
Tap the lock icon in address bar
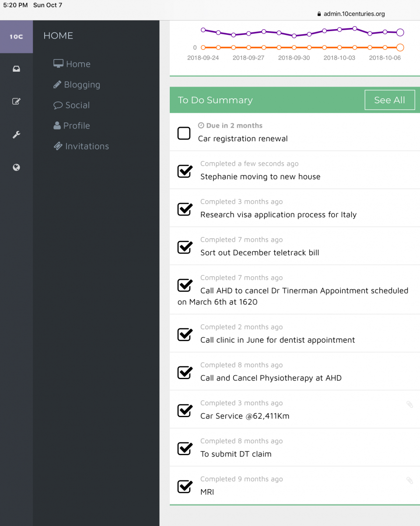coord(319,14)
